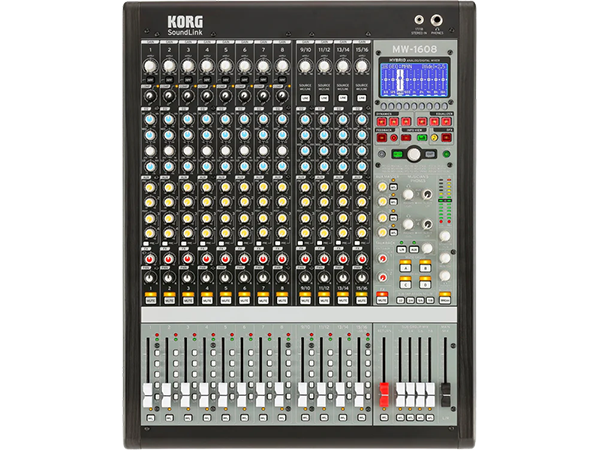Click the talkback AUX button
Image resolution: width=600 pixels, height=450 pixels.
[414, 249]
